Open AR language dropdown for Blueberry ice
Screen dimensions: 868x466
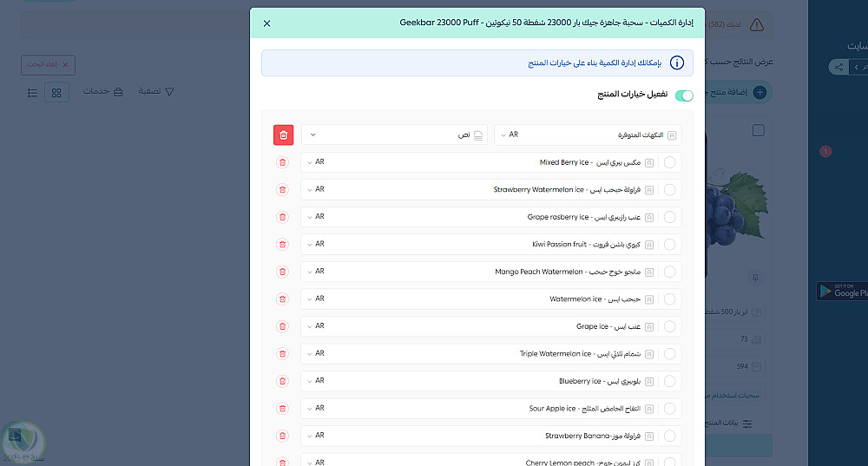point(316,381)
